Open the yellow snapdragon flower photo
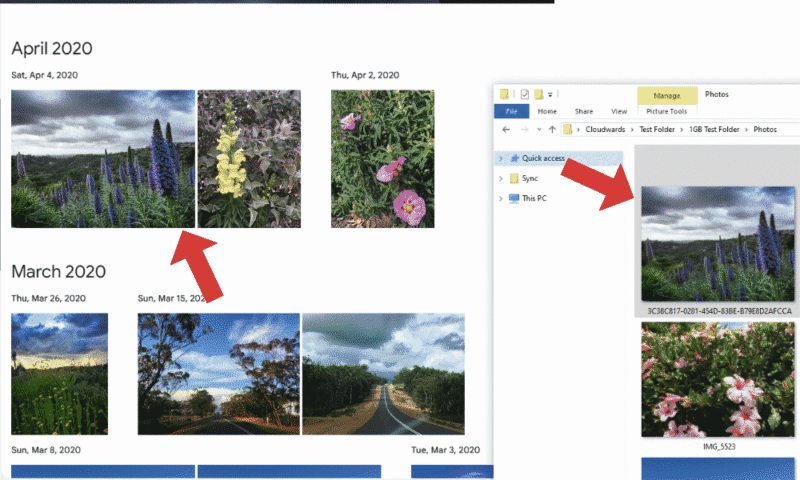Screen dimensions: 800x480 (x=249, y=159)
